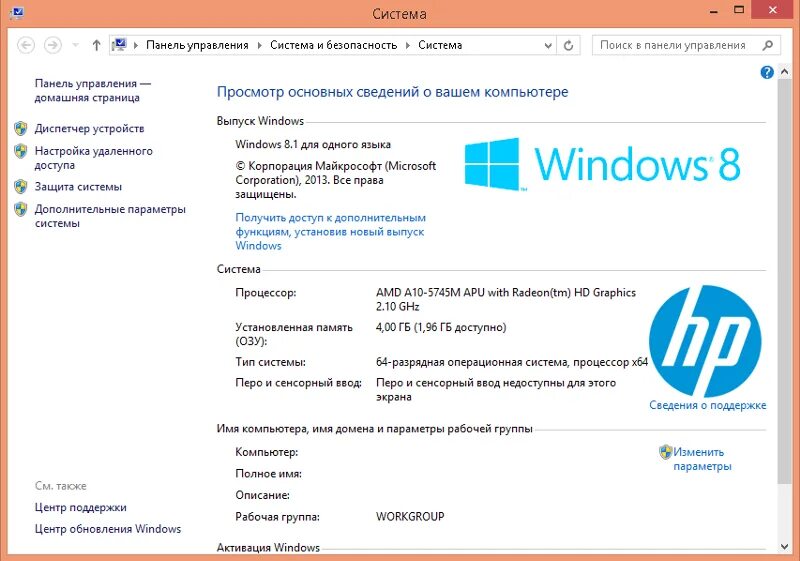Open Дополнительные параметры системы
The height and width of the screenshot is (561, 800).
click(x=110, y=216)
